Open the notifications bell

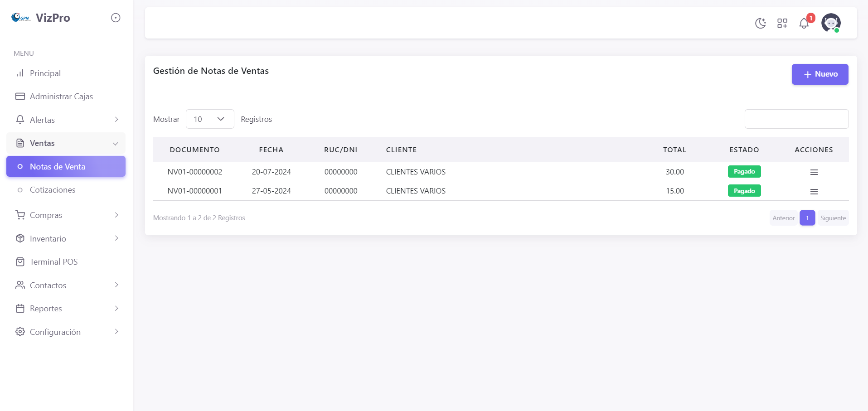coord(804,23)
